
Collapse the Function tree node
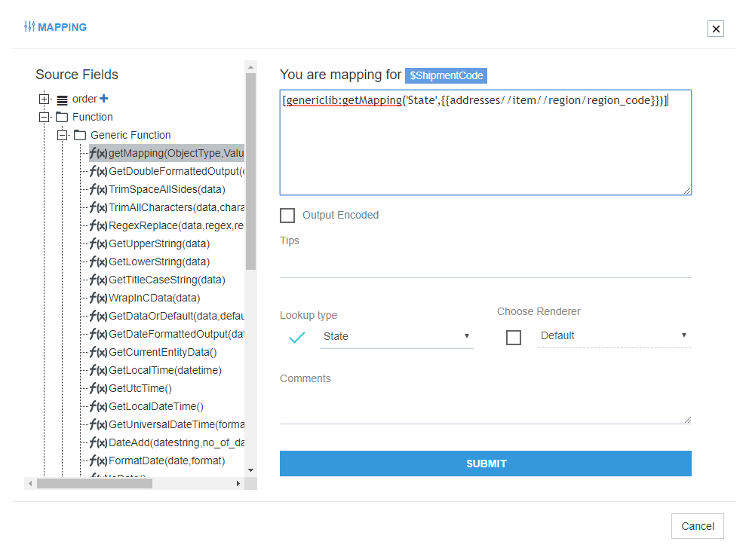pyautogui.click(x=45, y=118)
